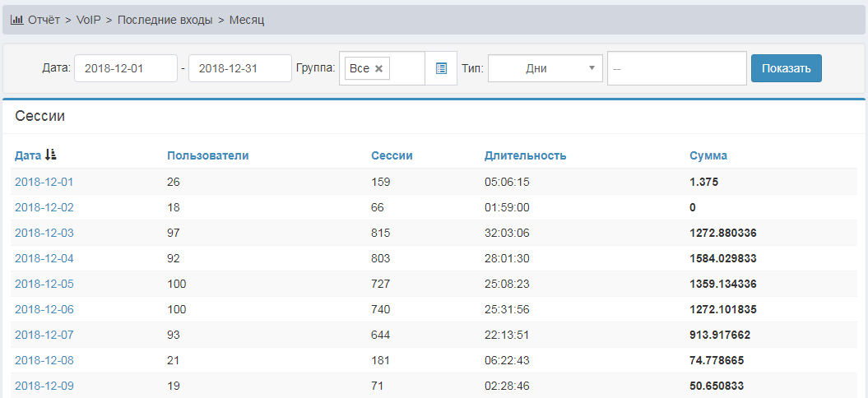Open the 2018-12-07 date link

[x=44, y=335]
